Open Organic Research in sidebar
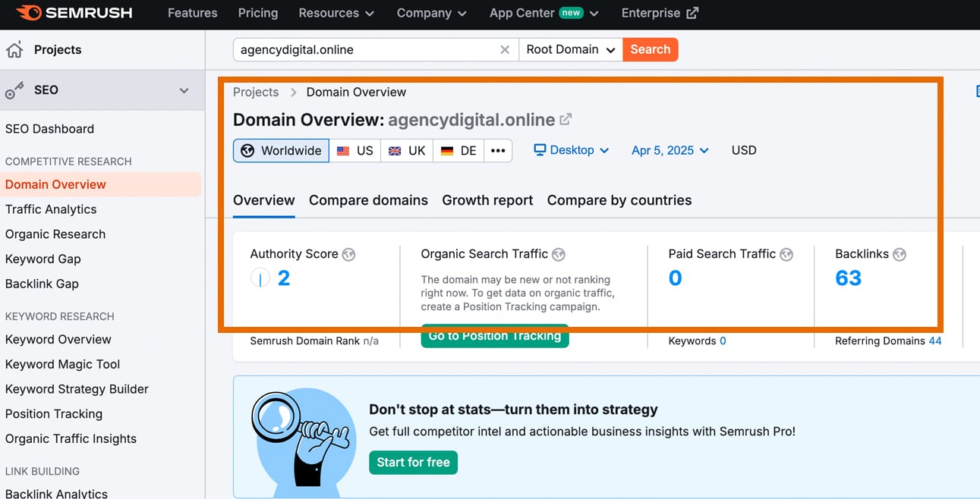Viewport: 980px width, 499px height. click(x=55, y=234)
